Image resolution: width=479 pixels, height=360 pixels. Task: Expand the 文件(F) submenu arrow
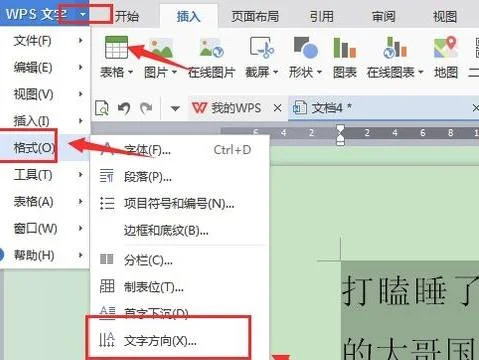pyautogui.click(x=80, y=40)
